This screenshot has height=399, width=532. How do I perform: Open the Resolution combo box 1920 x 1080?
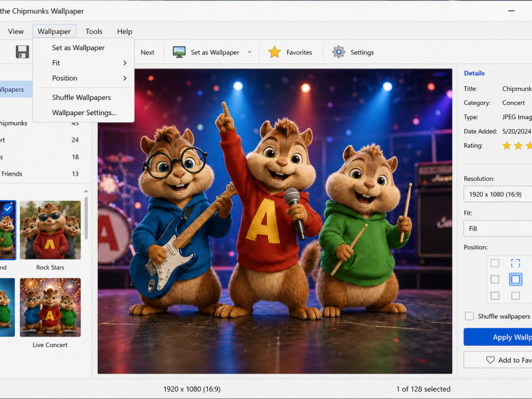point(497,194)
